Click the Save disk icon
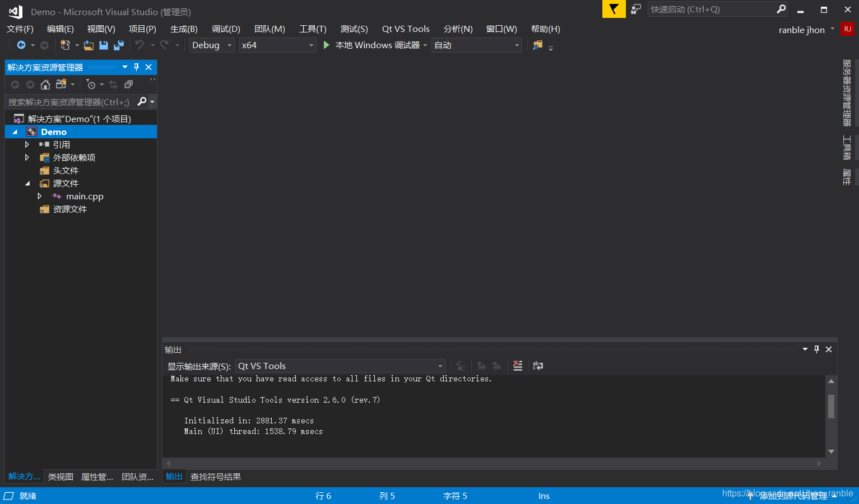Viewport: 859px width, 504px height. pos(104,45)
